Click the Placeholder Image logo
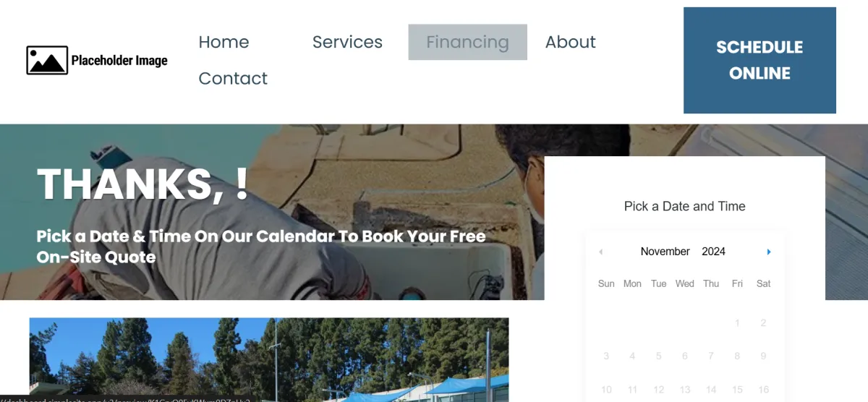The image size is (868, 402). point(97,61)
